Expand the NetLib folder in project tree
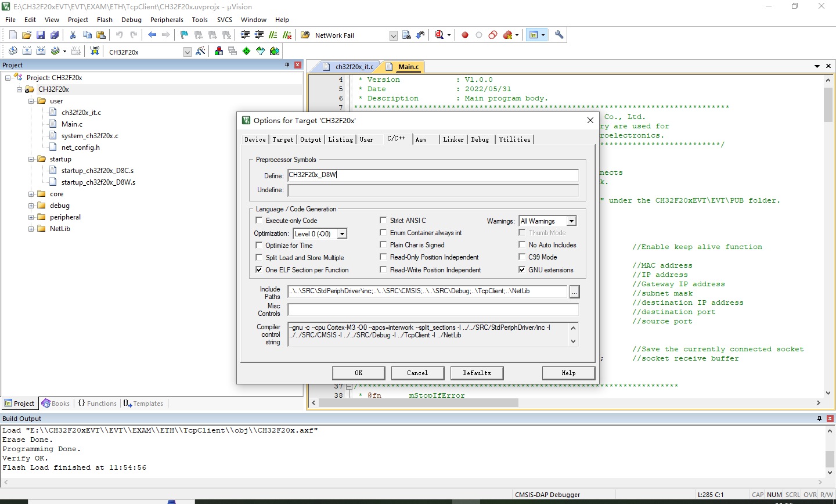 pos(31,229)
